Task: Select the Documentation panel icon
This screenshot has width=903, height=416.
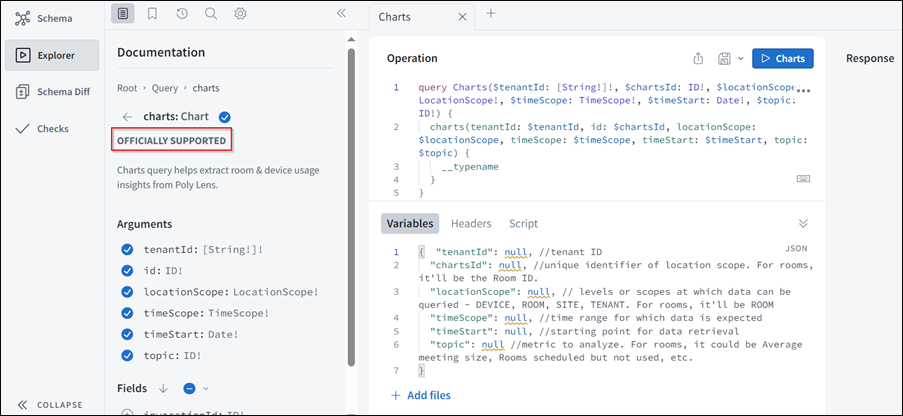Action: coord(123,13)
